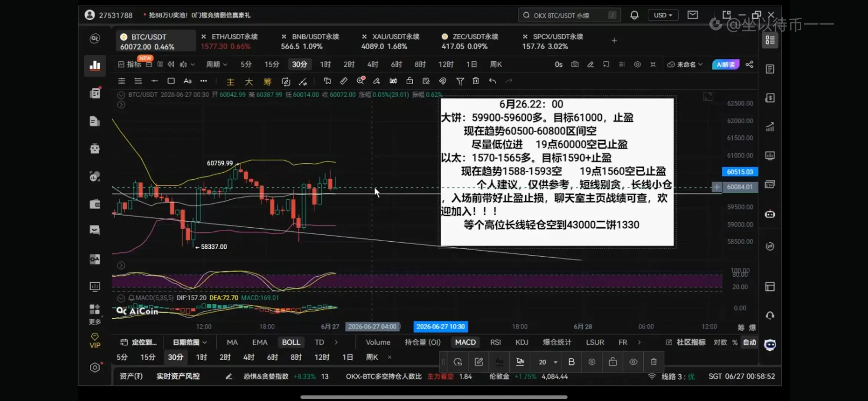Open the notification bell
Screen dimensions: 868x401
pos(634,15)
